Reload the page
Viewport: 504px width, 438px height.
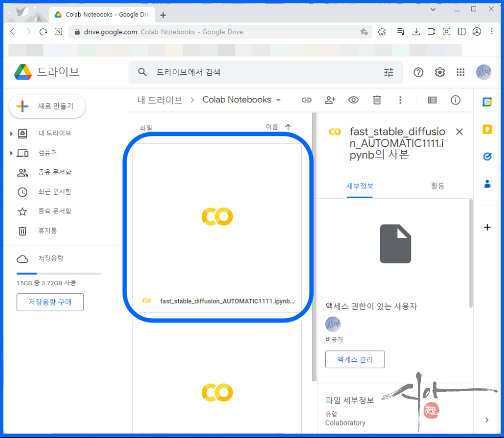43,32
